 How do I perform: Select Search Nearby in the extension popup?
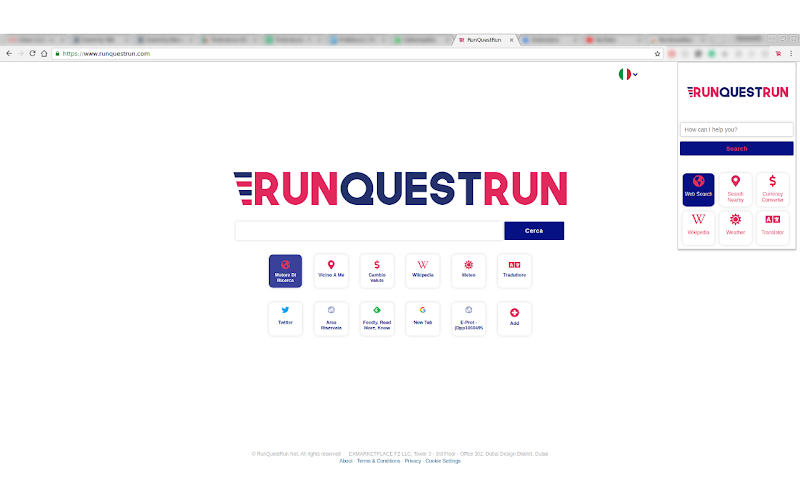coord(735,189)
